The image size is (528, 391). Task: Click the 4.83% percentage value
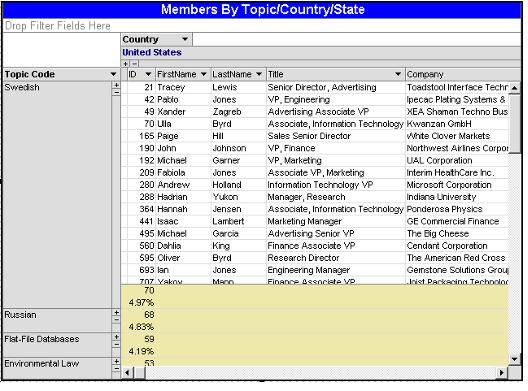point(141,327)
